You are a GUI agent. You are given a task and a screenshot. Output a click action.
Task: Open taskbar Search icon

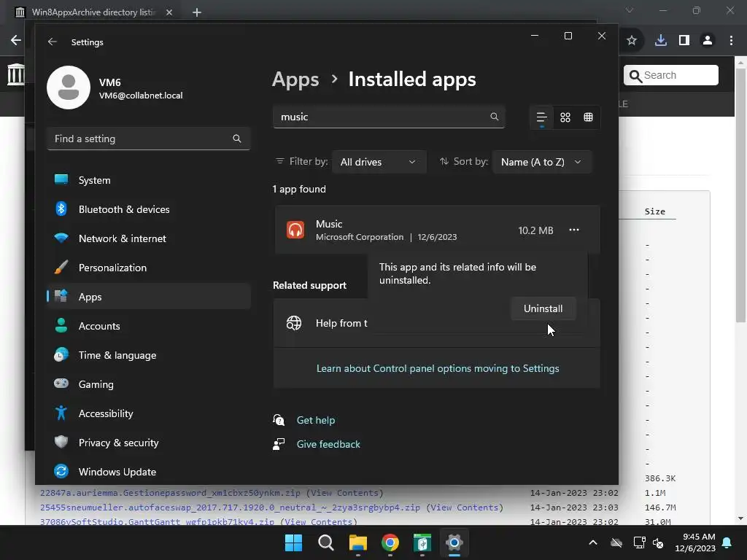click(326, 542)
